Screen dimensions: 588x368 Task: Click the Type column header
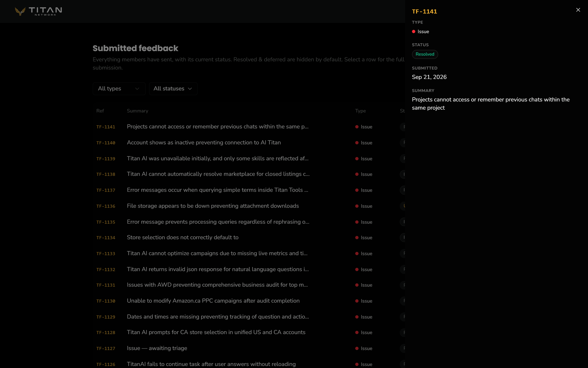point(360,111)
